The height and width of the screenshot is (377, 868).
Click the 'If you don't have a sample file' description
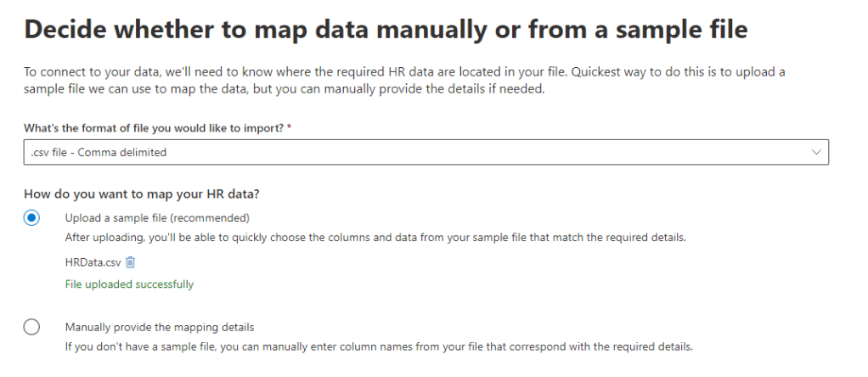[x=379, y=346]
